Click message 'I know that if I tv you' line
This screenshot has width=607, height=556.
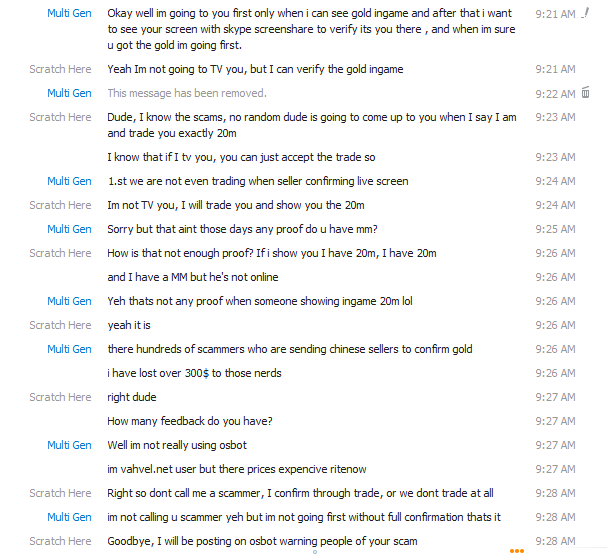[x=241, y=157]
